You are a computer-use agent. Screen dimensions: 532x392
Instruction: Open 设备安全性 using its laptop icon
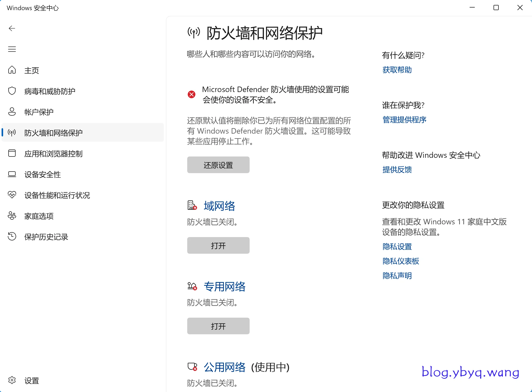[x=12, y=174]
